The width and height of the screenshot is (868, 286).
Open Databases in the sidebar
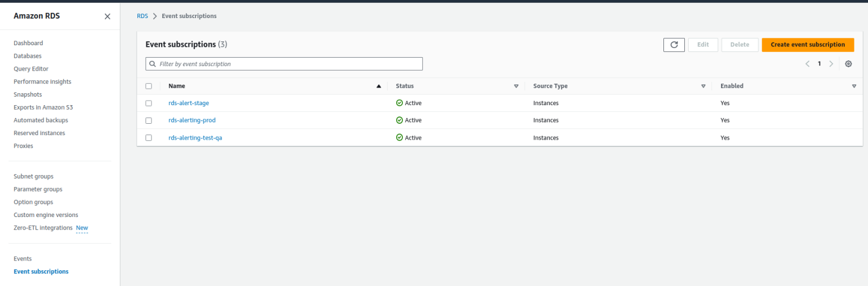point(28,56)
